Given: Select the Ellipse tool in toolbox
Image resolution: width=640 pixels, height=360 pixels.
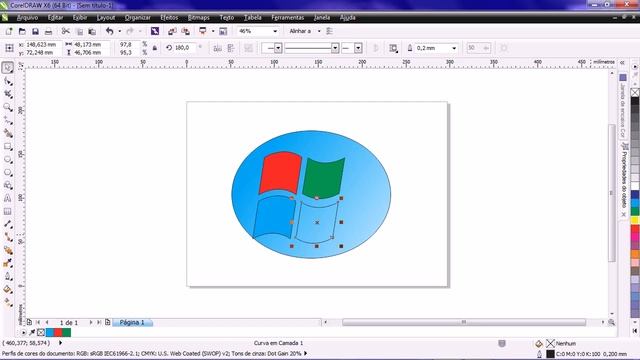Looking at the screenshot, I should coord(8,160).
